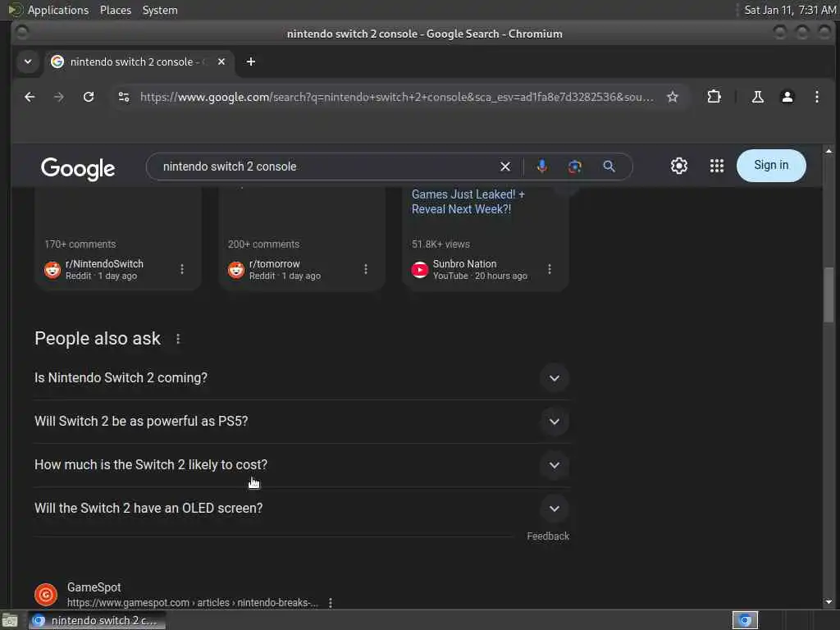Open the Applications menu
This screenshot has height=630, width=840.
click(x=58, y=10)
